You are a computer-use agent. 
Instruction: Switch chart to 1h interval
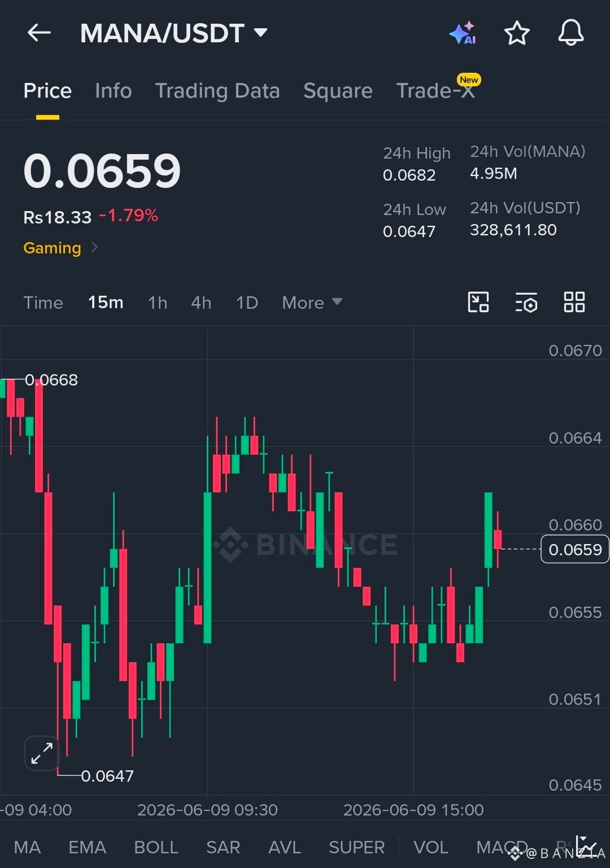pyautogui.click(x=158, y=303)
